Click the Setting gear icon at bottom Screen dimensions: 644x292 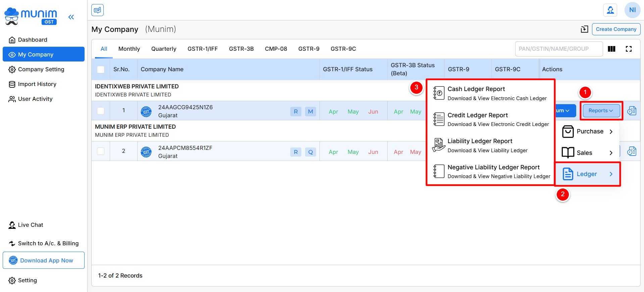[x=12, y=281]
